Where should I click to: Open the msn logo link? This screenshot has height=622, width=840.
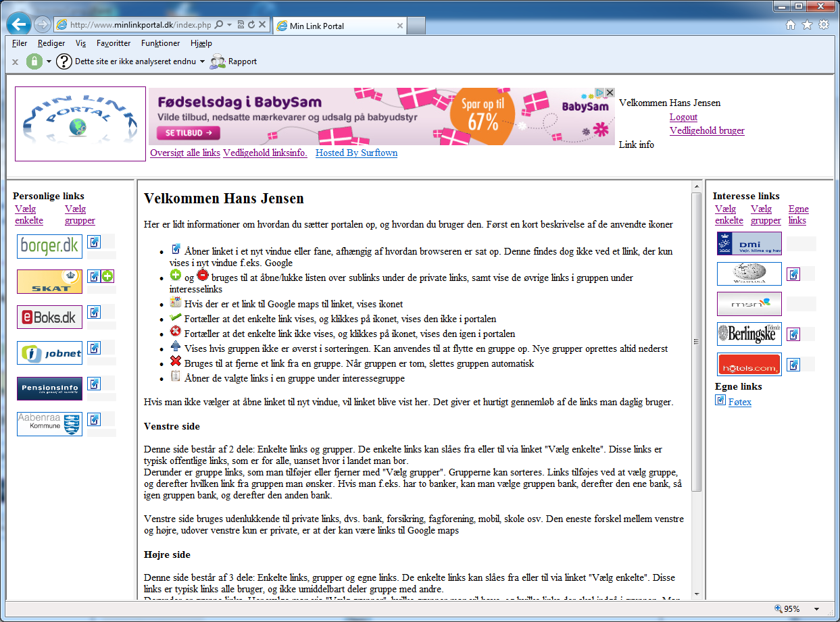(749, 304)
